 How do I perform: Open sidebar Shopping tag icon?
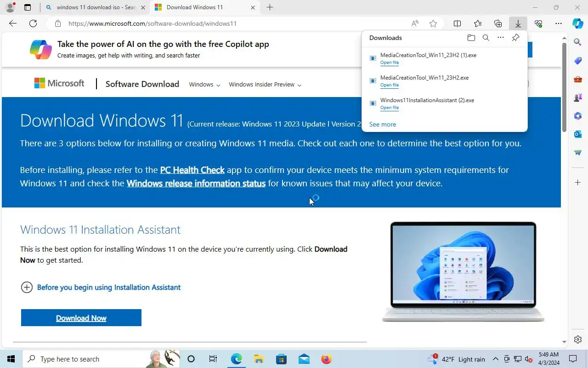click(x=578, y=61)
